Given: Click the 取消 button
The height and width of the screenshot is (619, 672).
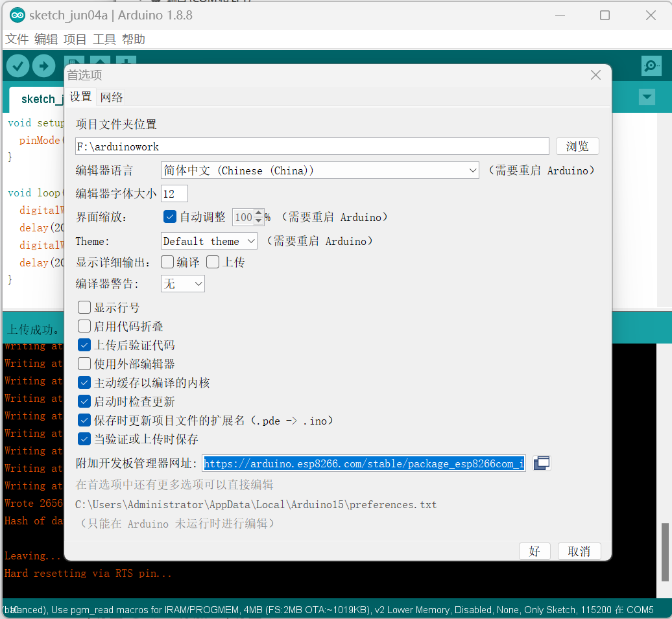Looking at the screenshot, I should [x=579, y=552].
